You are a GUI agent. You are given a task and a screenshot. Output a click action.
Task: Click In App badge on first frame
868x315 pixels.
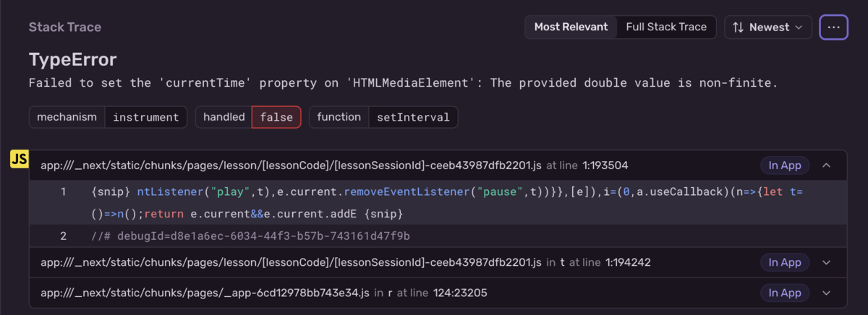click(x=785, y=165)
